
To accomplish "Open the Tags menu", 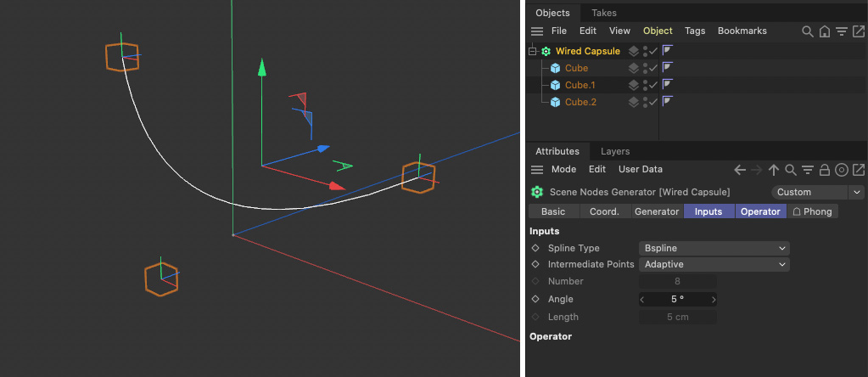I will click(695, 31).
